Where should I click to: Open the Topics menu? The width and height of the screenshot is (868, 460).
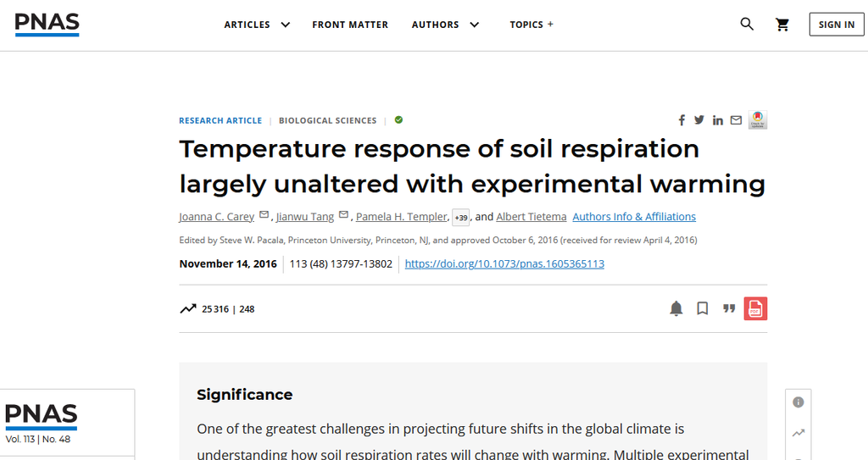point(531,25)
